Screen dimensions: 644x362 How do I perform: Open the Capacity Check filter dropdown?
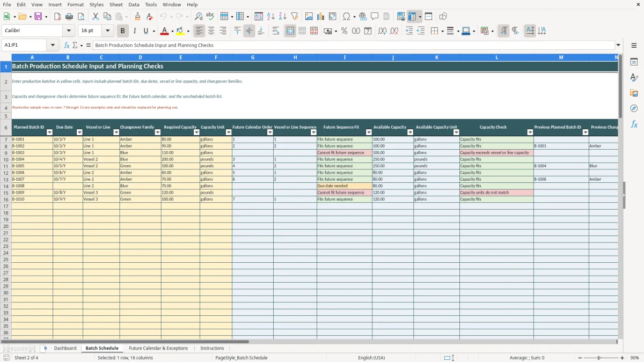coord(530,132)
